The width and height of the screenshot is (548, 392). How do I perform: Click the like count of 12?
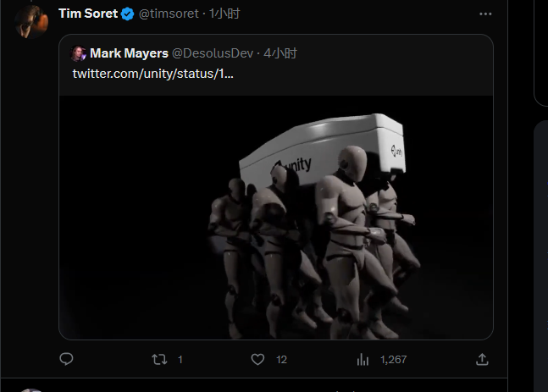click(x=281, y=359)
